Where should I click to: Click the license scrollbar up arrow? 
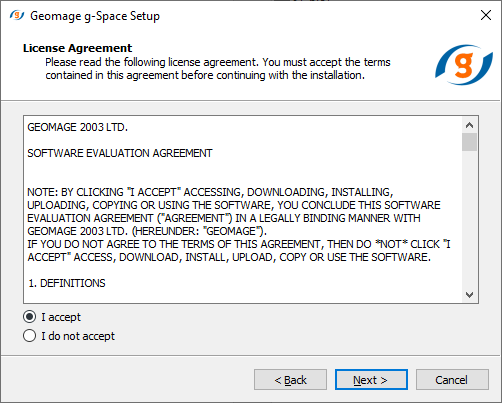(x=469, y=125)
